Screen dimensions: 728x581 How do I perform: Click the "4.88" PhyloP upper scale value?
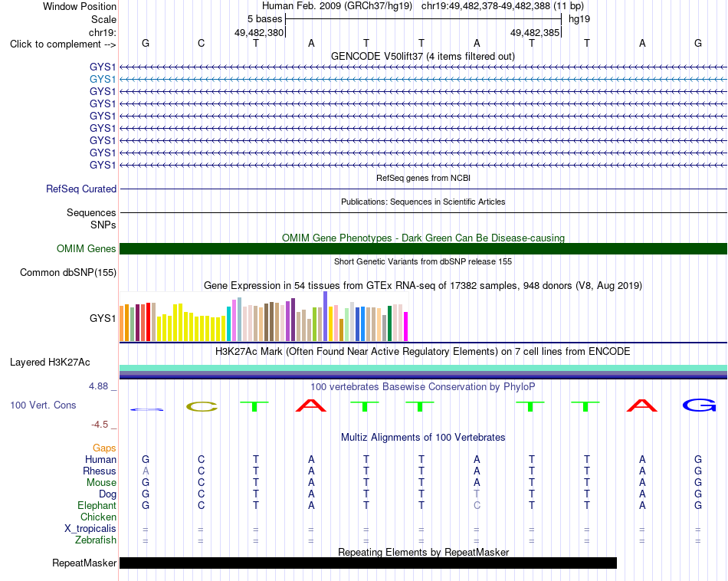pyautogui.click(x=98, y=386)
